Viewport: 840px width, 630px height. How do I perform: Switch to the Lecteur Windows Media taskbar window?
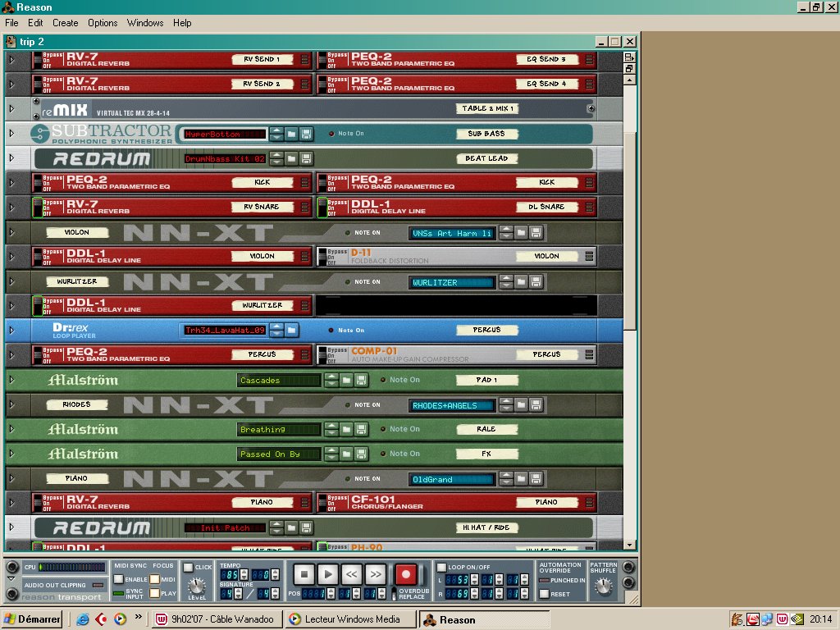[351, 619]
